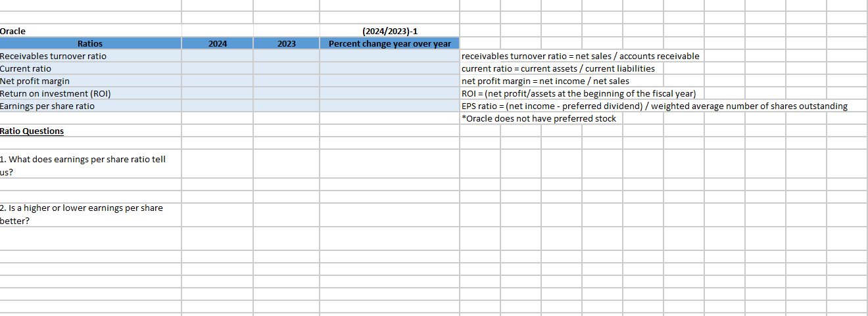This screenshot has width=868, height=316.
Task: Select the net profit margin formula note
Action: [x=545, y=81]
